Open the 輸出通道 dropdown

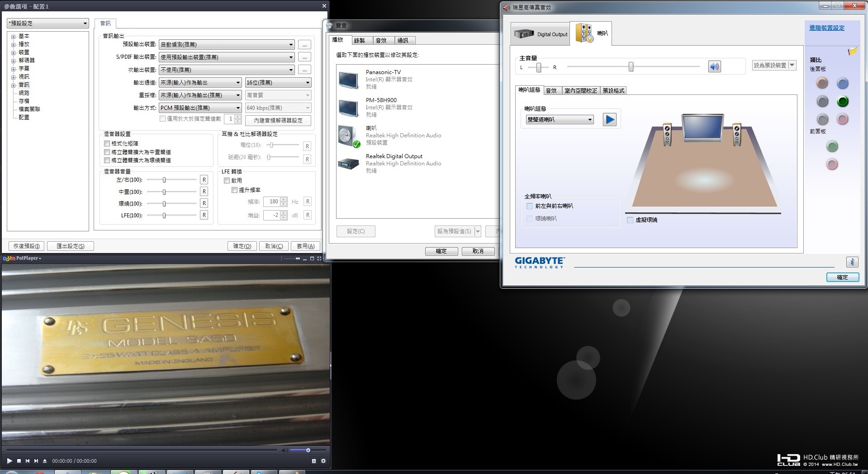pyautogui.click(x=200, y=83)
